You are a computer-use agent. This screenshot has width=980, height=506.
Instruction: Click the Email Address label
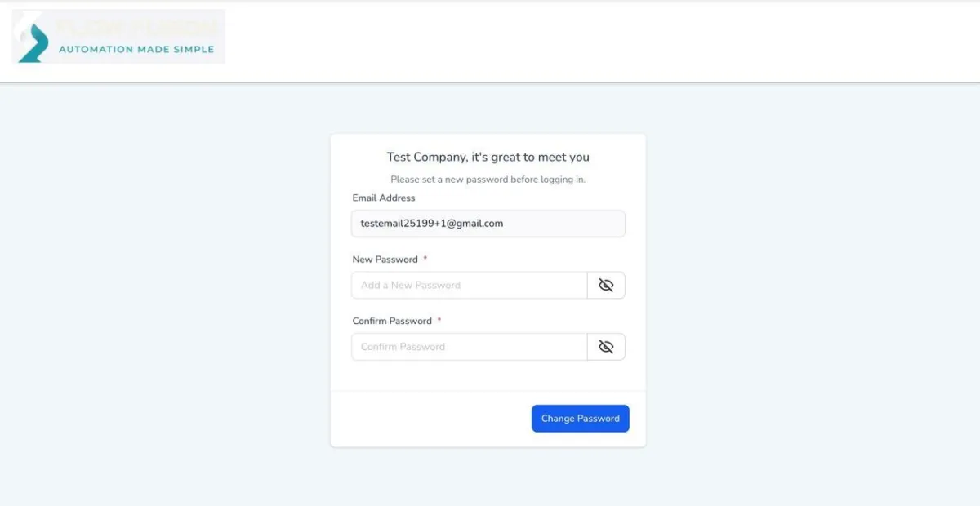384,198
